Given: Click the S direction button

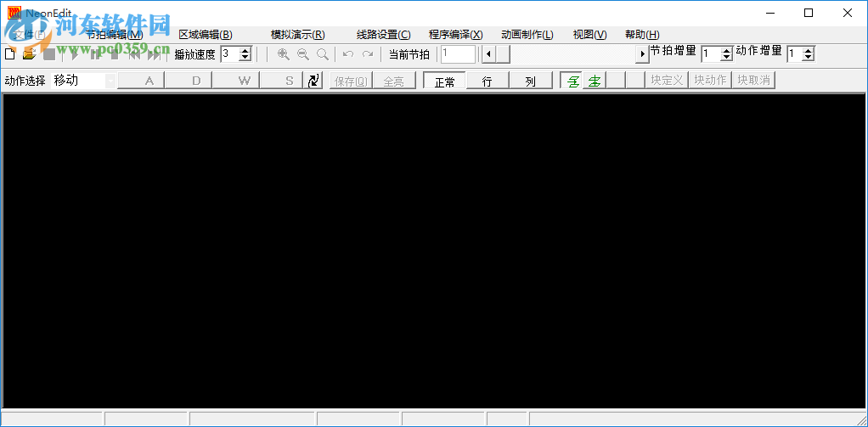Looking at the screenshot, I should click(284, 81).
